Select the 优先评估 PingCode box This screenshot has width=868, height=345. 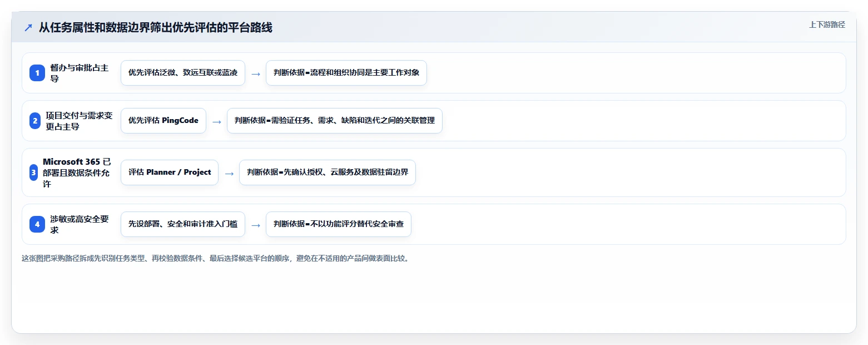coord(163,121)
